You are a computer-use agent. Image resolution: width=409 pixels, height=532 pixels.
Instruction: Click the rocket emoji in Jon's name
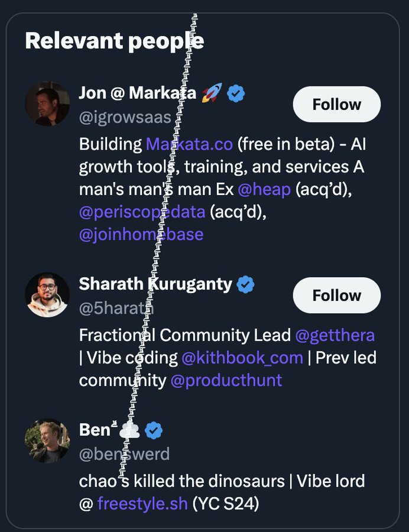(x=212, y=93)
